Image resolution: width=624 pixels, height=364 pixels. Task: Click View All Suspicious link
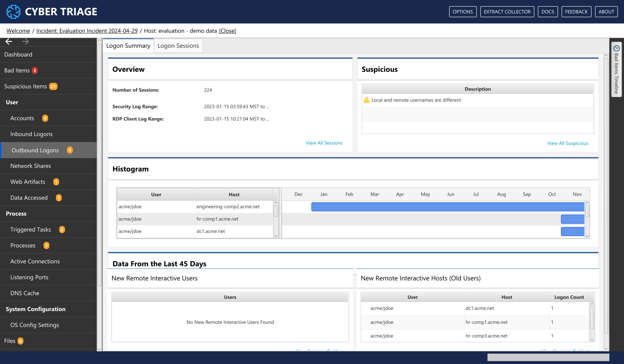[x=568, y=143]
